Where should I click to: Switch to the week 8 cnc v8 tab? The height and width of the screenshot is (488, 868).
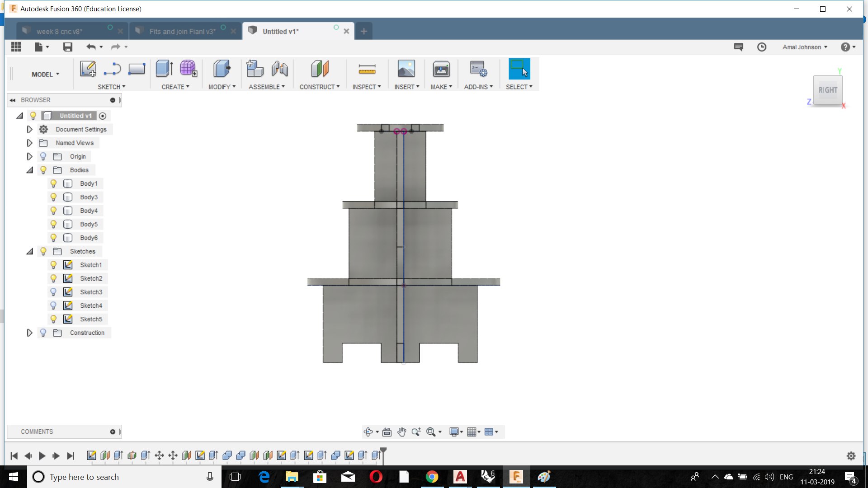coord(59,31)
